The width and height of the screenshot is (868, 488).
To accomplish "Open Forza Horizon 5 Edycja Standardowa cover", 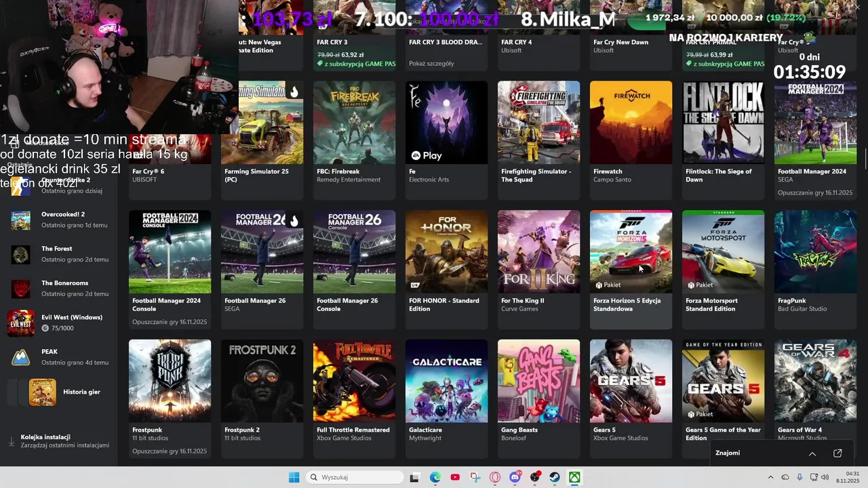I will pos(631,251).
